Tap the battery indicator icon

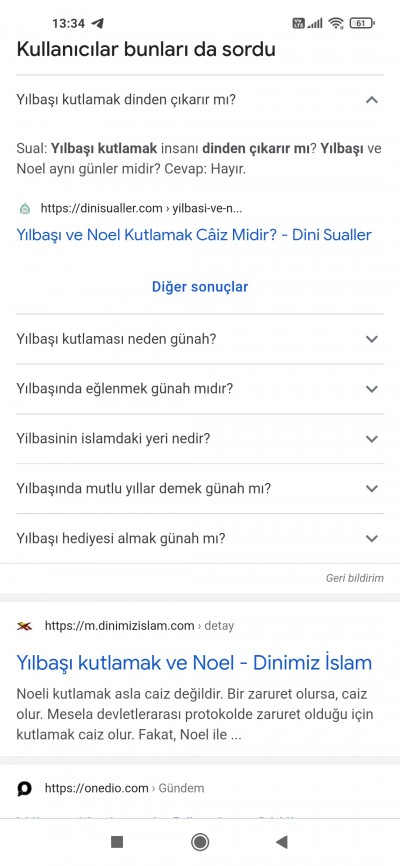click(x=362, y=23)
